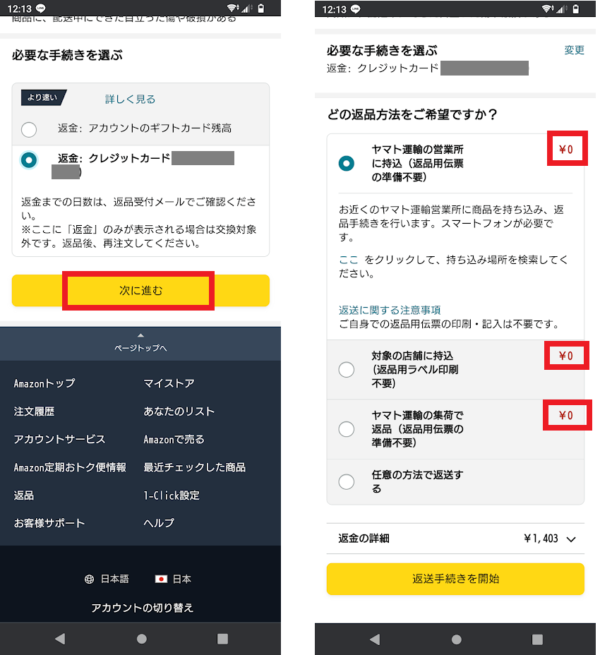Choose 任意の方法で返送する radio button
Image resolution: width=600 pixels, height=655 pixels.
(x=346, y=482)
